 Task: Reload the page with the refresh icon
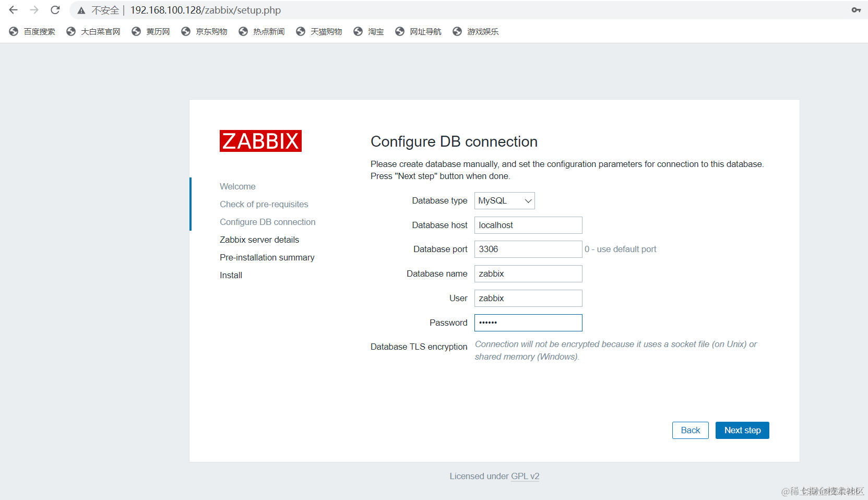coord(55,10)
